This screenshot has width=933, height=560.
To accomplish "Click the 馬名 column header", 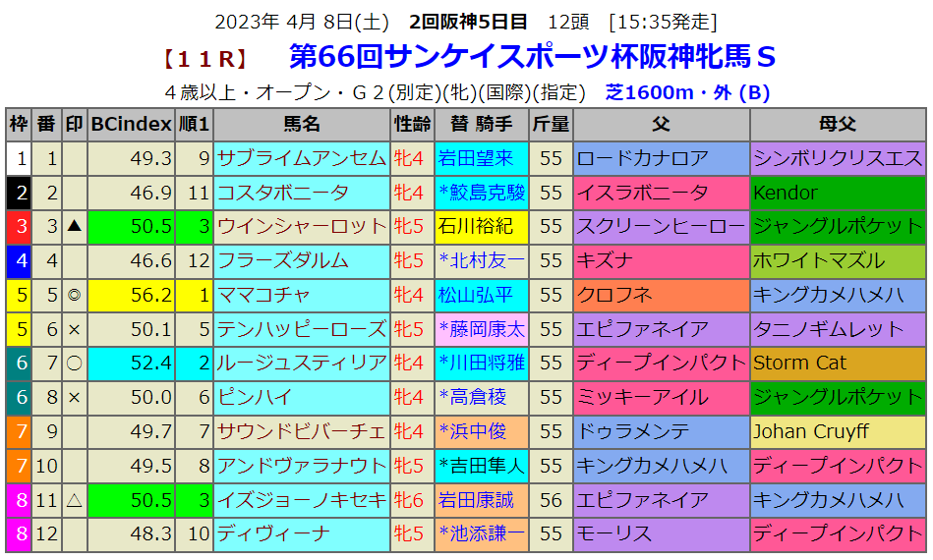I will (x=302, y=125).
